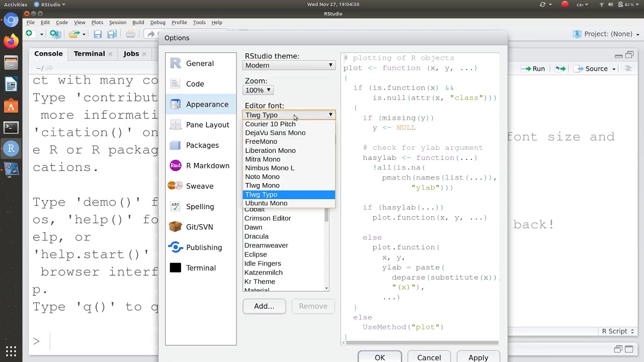Screen dimensions: 644x362
Task: Click the Re-run previous code icon
Action: pos(560,68)
